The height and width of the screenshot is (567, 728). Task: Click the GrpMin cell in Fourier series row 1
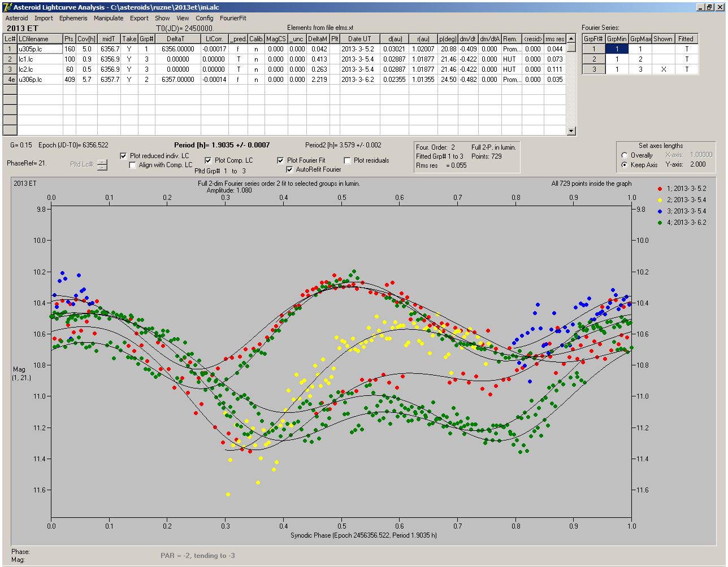point(617,49)
